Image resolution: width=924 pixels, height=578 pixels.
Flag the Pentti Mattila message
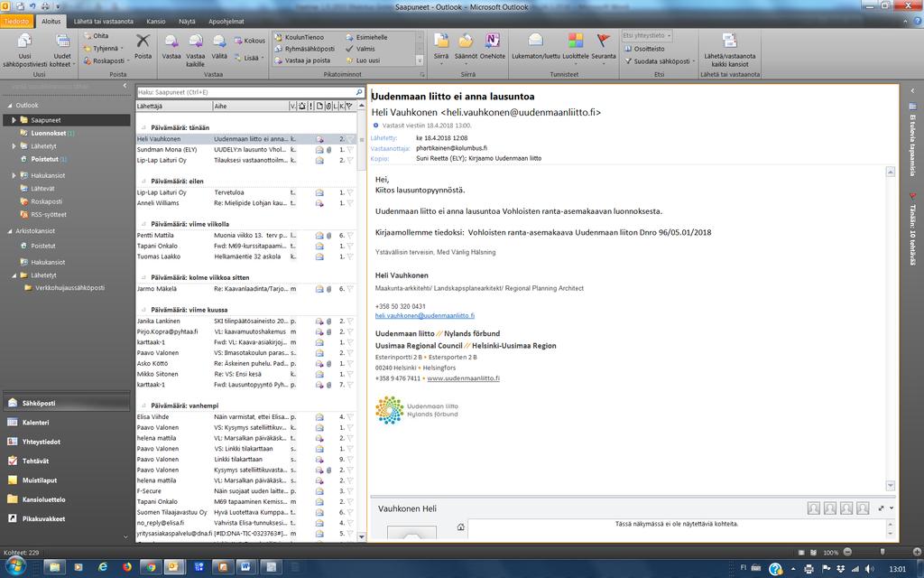coord(349,236)
